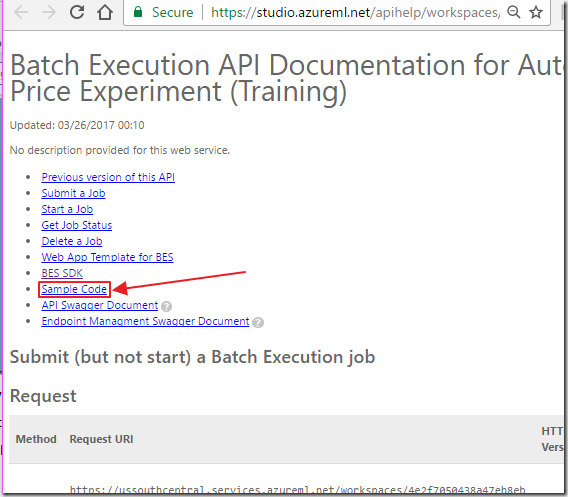This screenshot has width=568, height=497.
Task: Reload the page with refresh icon
Action: [77, 12]
